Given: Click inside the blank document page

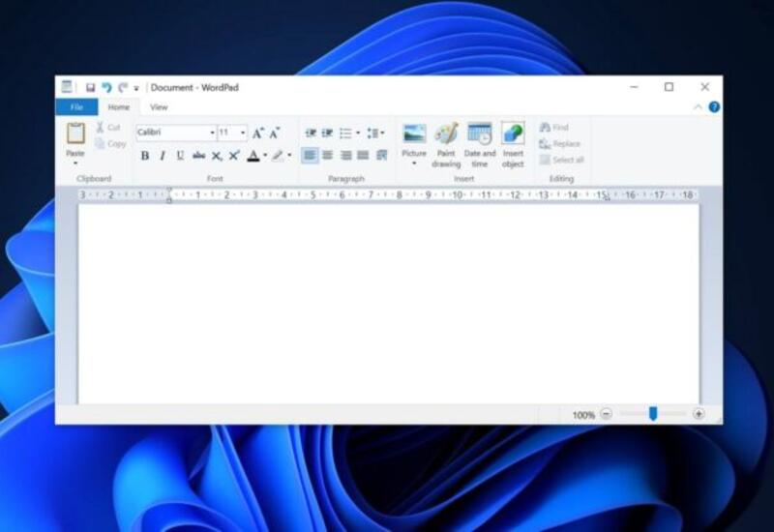Looking at the screenshot, I should click(x=387, y=300).
